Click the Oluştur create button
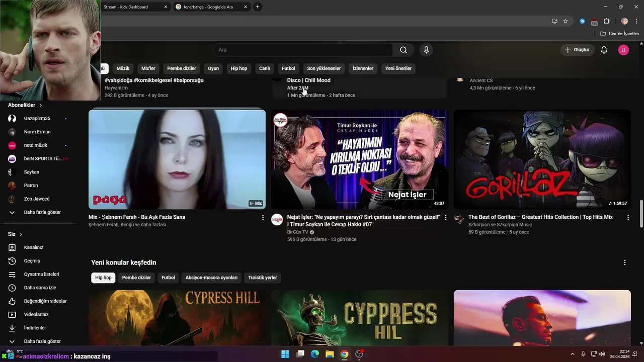Image resolution: width=644 pixels, height=362 pixels. (x=577, y=50)
